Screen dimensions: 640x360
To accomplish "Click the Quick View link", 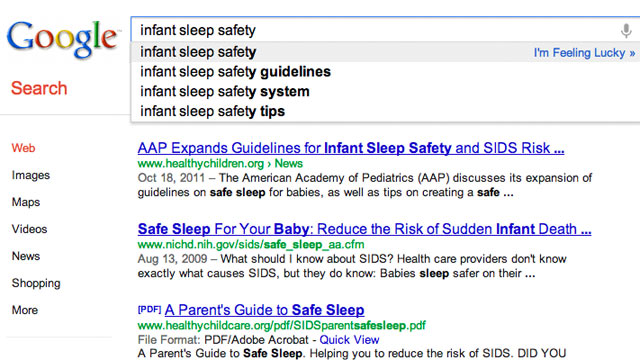I will click(x=349, y=340).
